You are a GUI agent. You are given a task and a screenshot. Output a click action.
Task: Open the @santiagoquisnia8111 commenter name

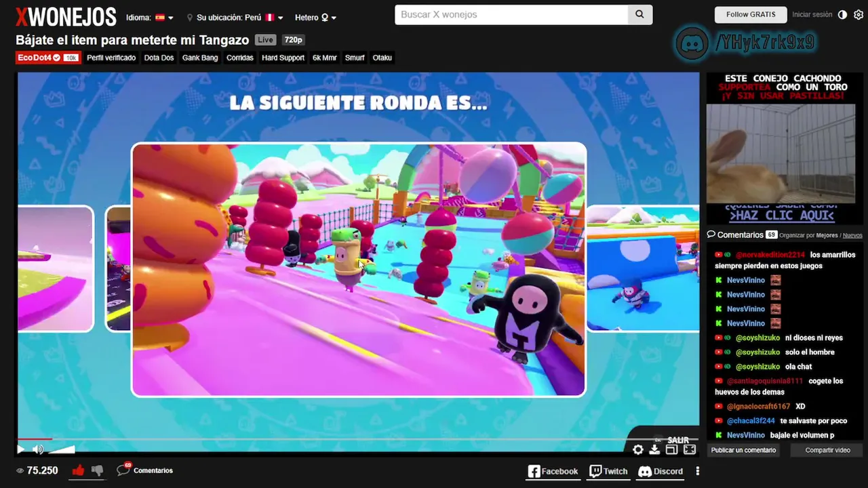point(765,381)
